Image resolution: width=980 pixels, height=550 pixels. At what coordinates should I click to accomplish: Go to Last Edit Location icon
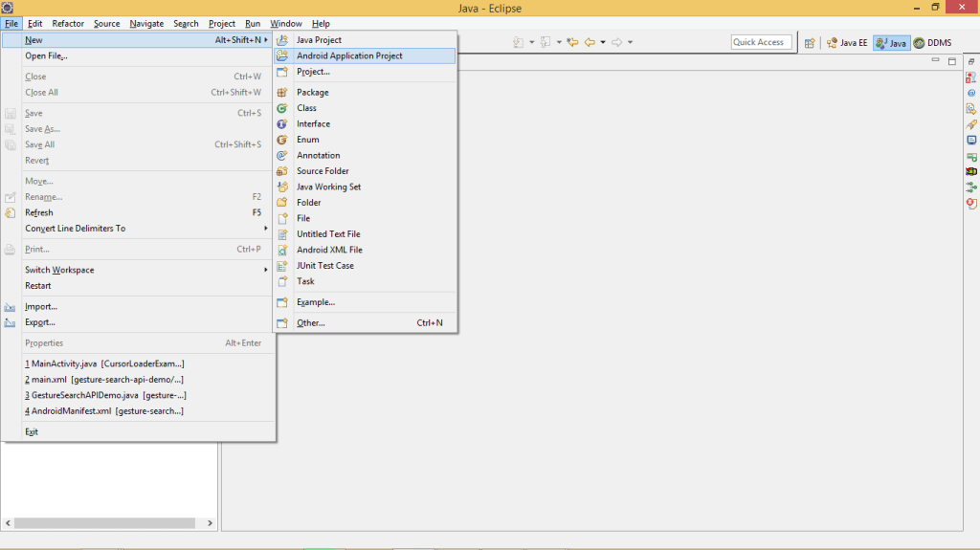tap(572, 42)
